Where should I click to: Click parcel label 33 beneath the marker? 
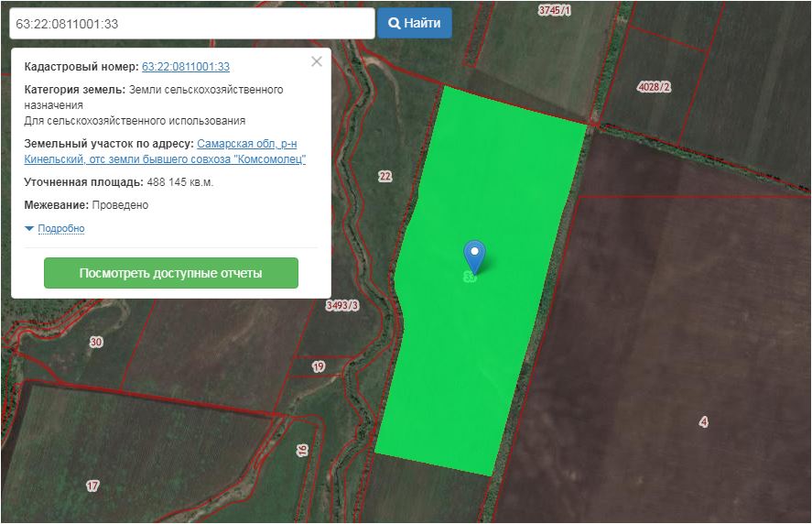471,277
